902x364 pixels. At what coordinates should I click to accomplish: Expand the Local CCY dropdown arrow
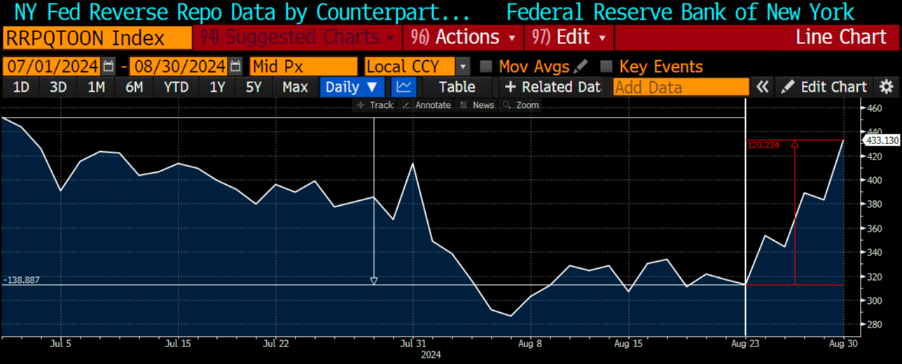[x=463, y=67]
